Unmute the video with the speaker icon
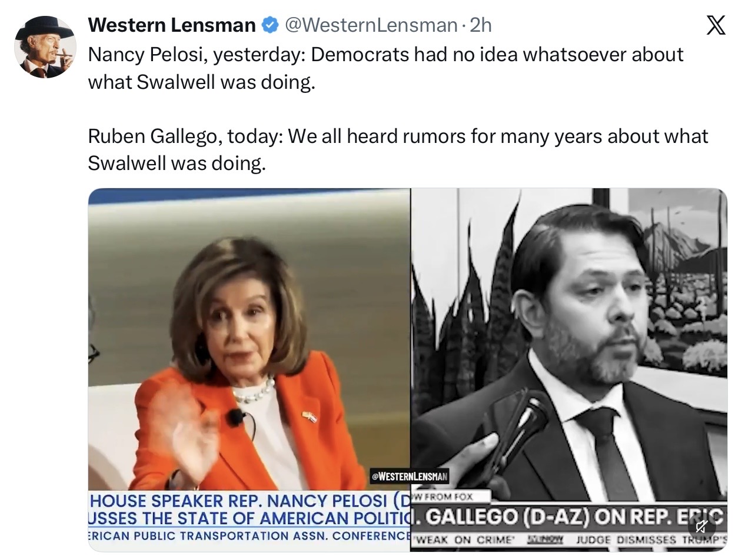This screenshot has width=745, height=560. pos(702,526)
